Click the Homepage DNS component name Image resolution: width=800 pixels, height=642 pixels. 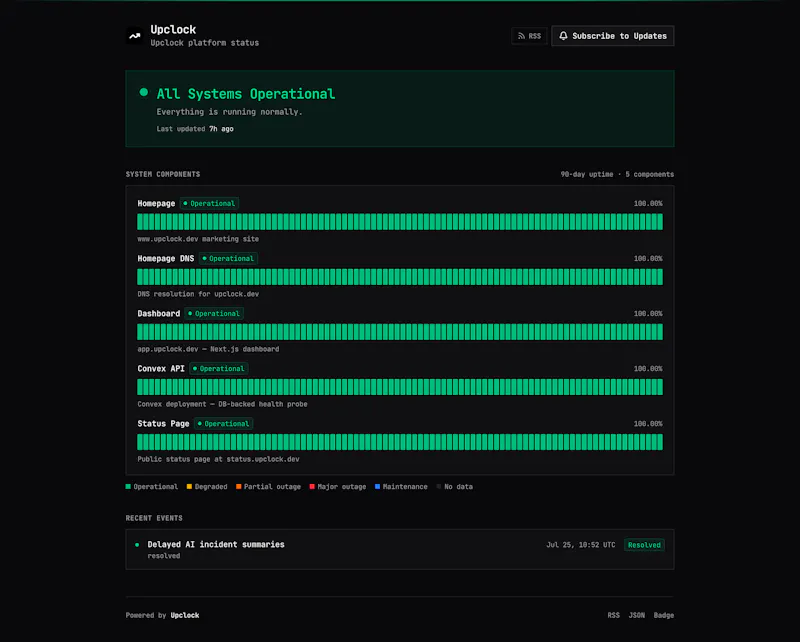[x=166, y=258]
